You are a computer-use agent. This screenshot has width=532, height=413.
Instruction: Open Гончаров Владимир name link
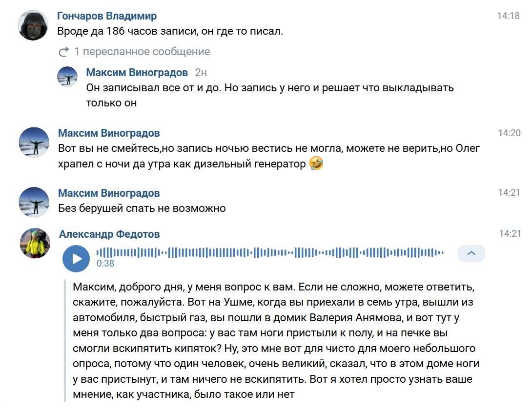pos(107,16)
